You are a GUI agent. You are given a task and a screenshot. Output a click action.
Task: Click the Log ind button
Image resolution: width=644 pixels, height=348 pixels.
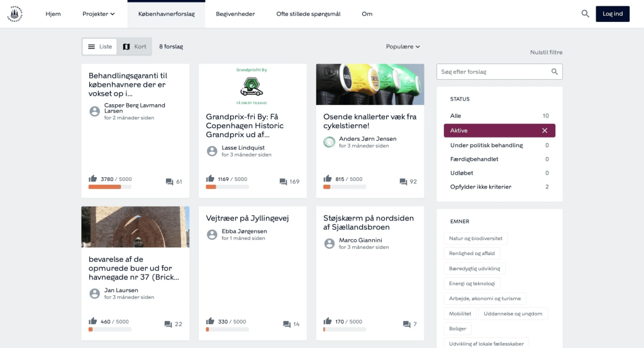click(612, 14)
